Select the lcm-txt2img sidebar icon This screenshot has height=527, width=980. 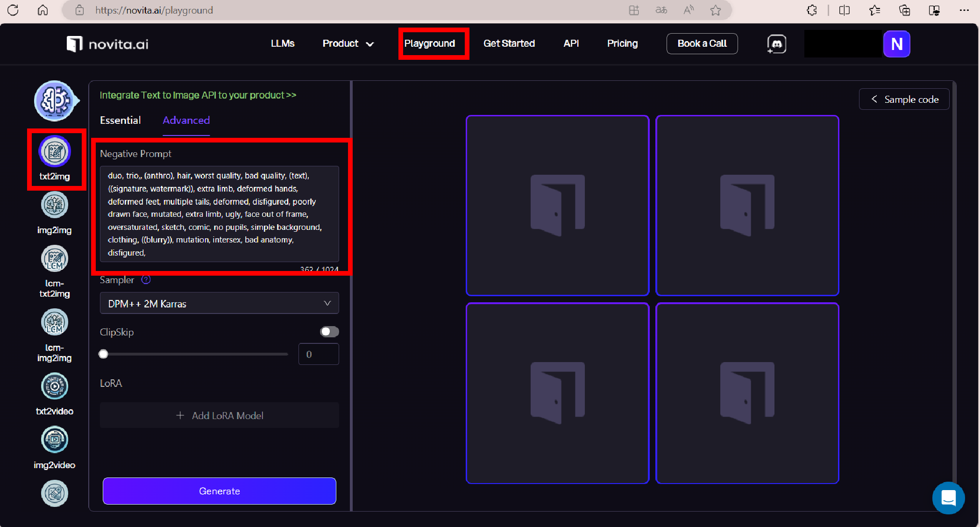(55, 259)
